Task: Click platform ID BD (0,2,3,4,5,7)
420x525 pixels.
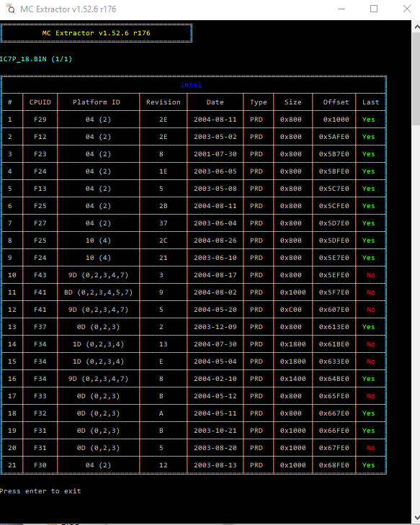Action: tap(99, 292)
